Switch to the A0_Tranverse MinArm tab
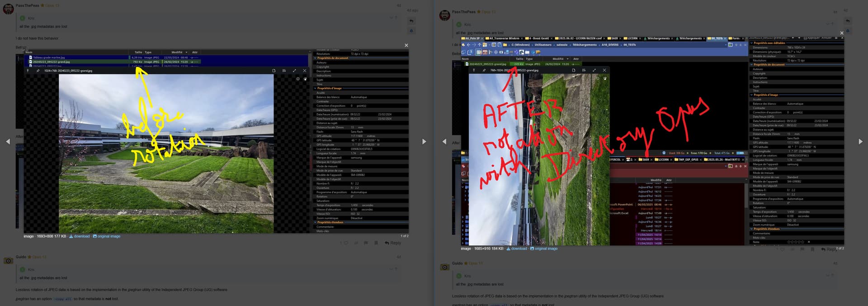 [x=504, y=38]
